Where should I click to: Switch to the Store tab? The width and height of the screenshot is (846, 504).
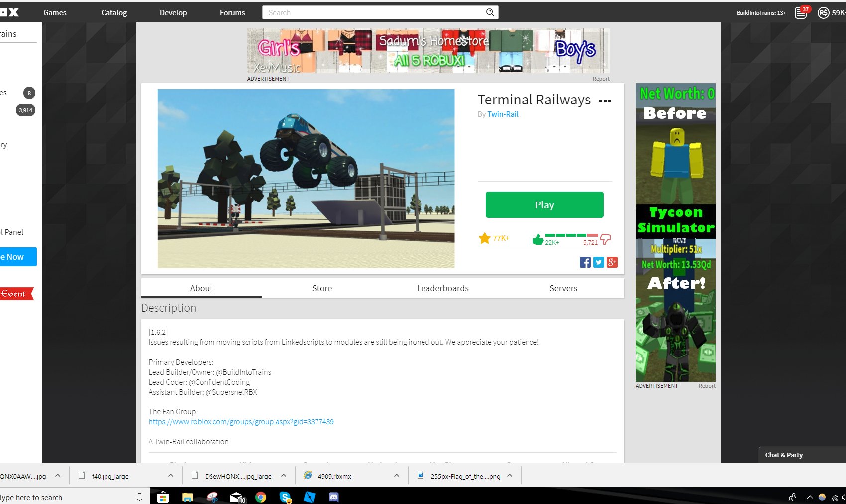point(322,288)
